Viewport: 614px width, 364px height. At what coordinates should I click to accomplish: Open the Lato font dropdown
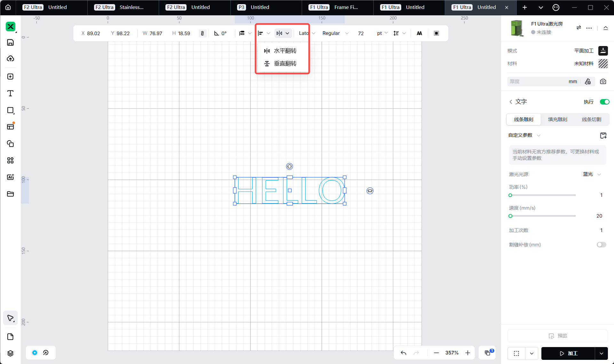coord(307,33)
